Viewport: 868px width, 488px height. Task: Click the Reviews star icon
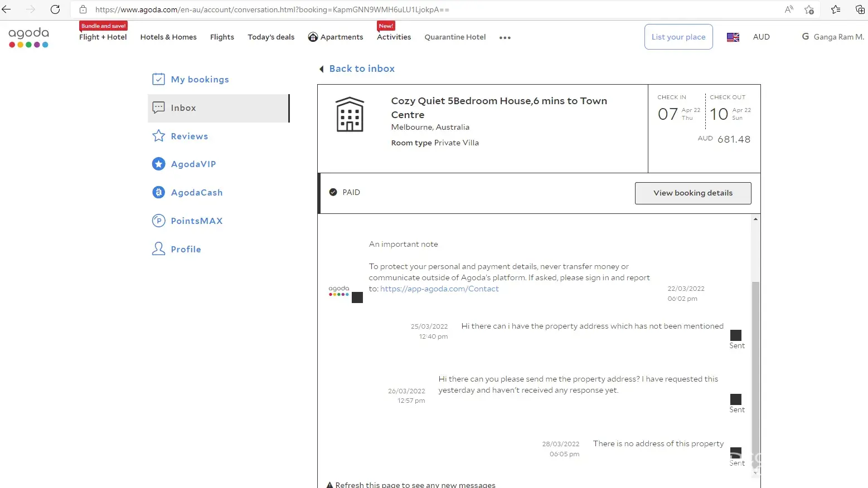pyautogui.click(x=158, y=136)
